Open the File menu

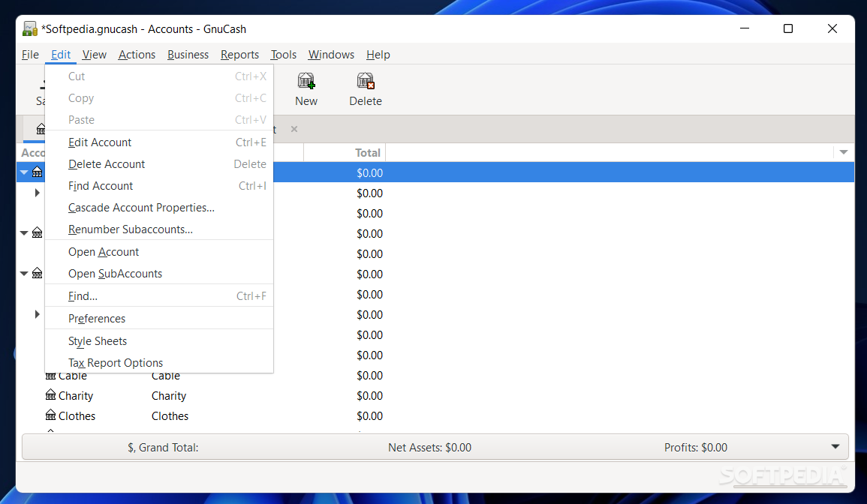[x=31, y=55]
